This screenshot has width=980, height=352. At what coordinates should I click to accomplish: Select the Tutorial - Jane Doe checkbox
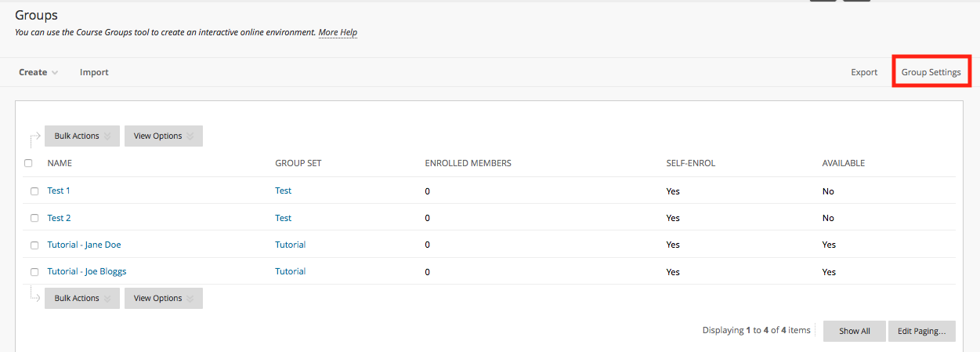[34, 245]
